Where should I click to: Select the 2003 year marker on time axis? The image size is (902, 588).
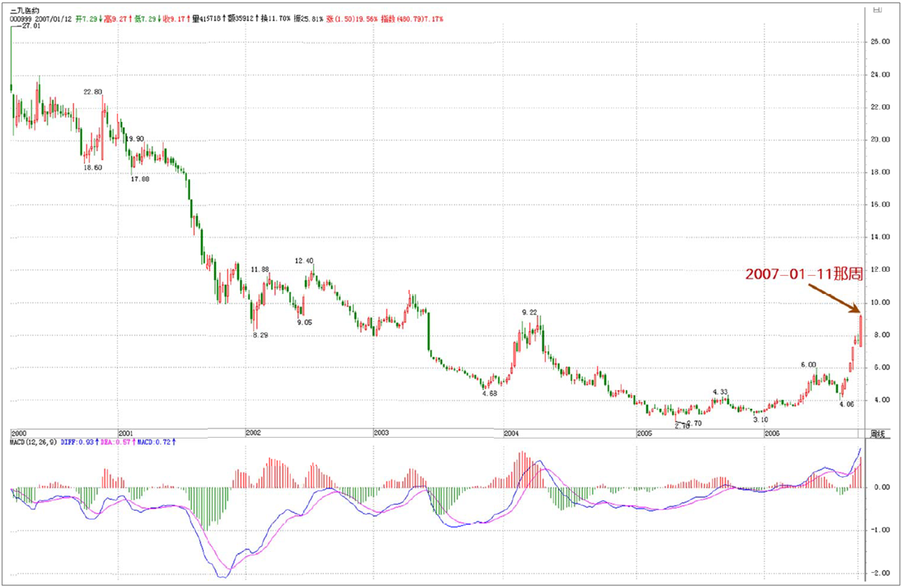(381, 432)
